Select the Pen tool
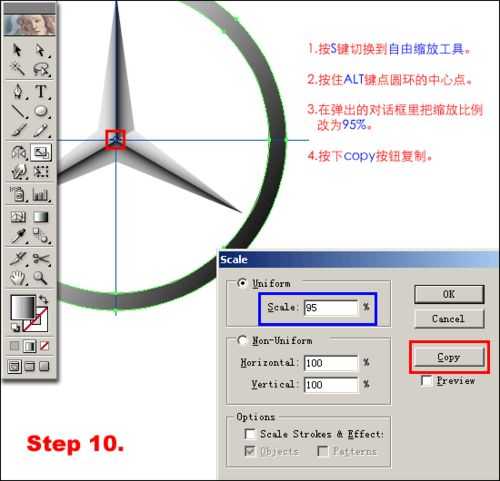This screenshot has height=481, width=500. coord(18,91)
